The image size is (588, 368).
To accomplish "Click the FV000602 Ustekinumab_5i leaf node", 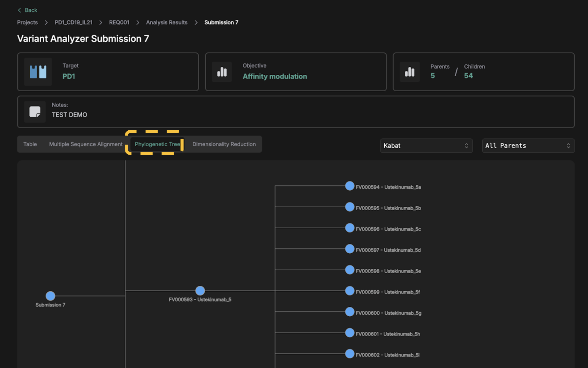I will pos(350,354).
